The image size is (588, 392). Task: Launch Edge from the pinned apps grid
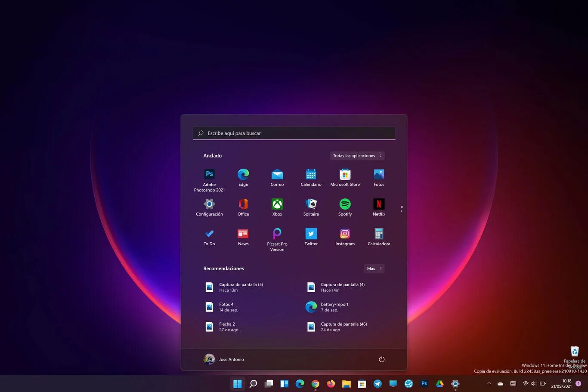(243, 177)
